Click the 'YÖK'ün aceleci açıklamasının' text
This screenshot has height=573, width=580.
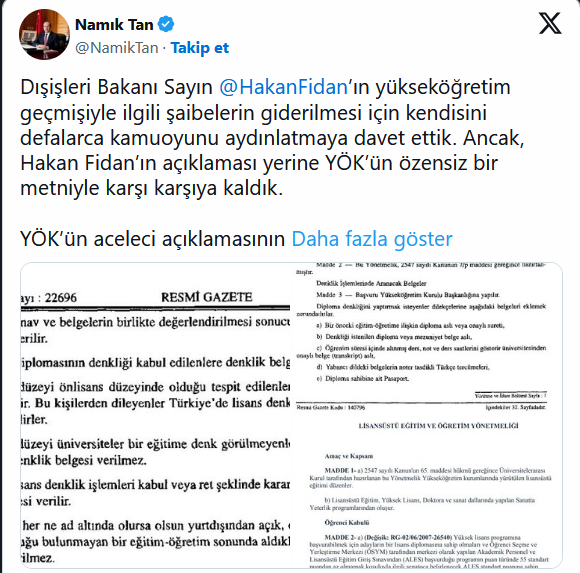pos(152,239)
